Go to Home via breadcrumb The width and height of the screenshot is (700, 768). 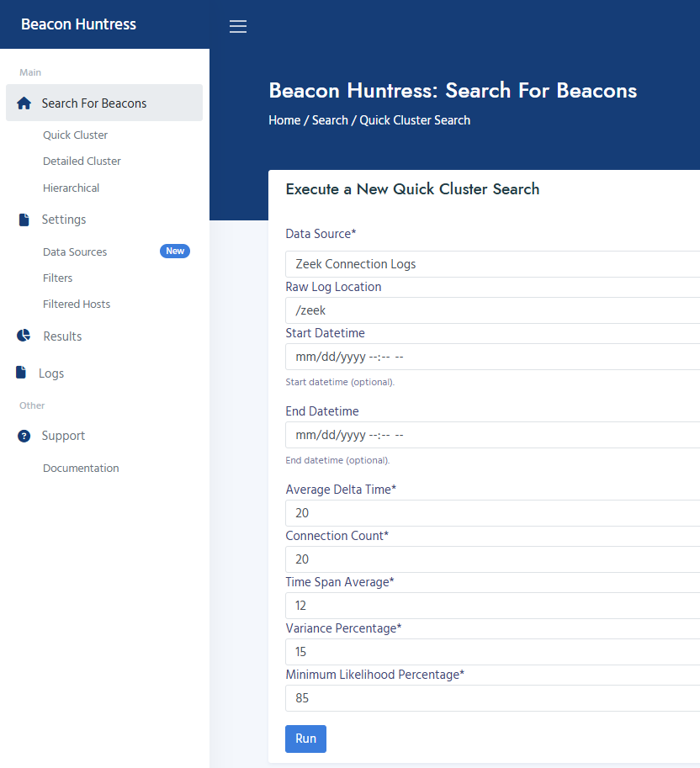point(284,120)
